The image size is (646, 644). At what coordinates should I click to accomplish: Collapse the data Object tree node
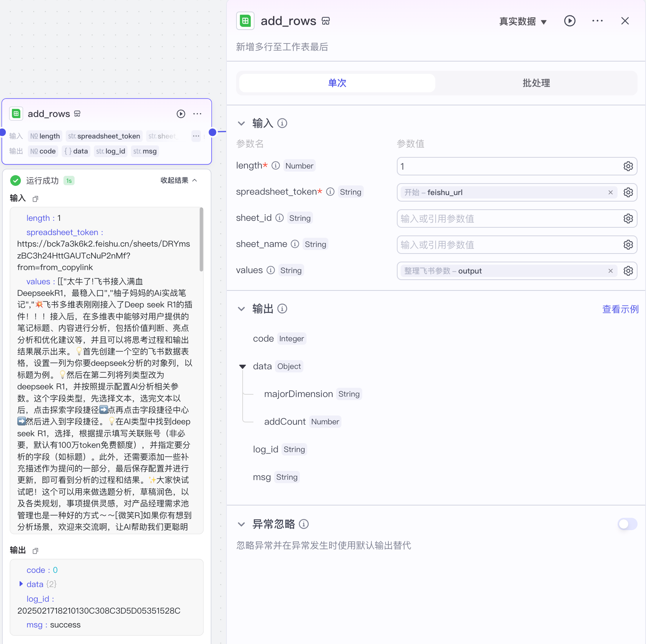(x=243, y=366)
